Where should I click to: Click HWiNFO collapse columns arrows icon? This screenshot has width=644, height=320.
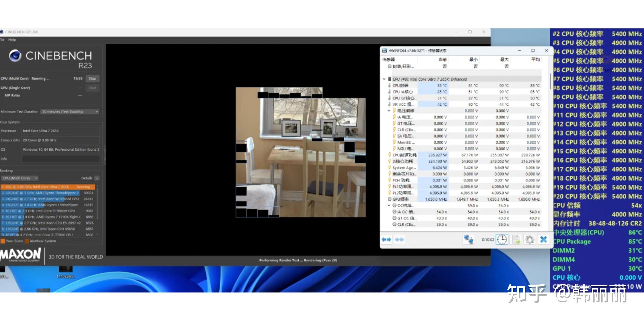click(399, 239)
